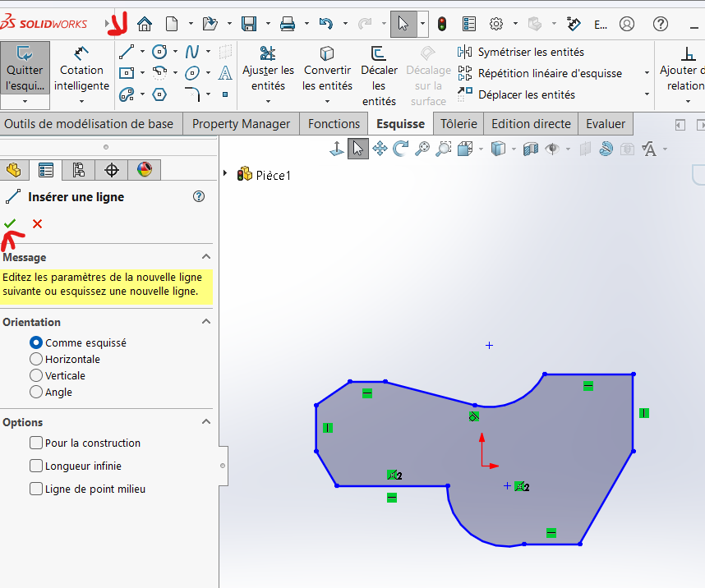Open the FeatureManager design tree tab
The image size is (705, 588).
point(13,170)
